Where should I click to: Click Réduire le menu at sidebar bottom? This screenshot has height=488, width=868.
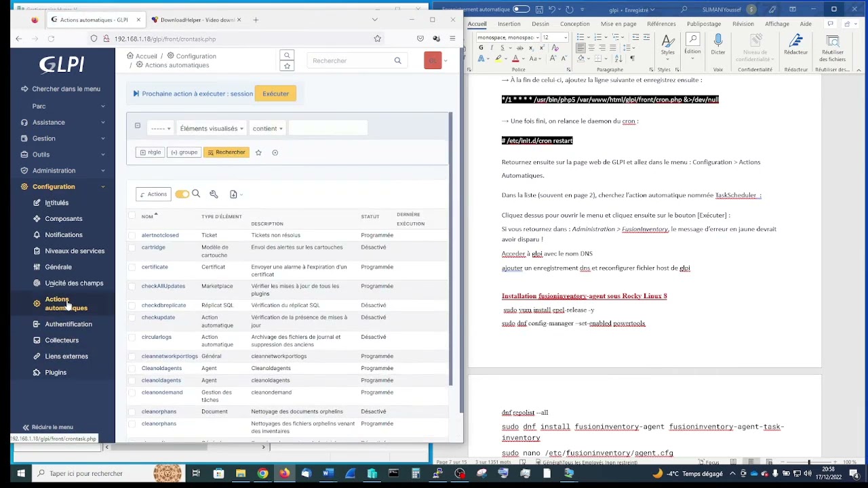coord(47,427)
